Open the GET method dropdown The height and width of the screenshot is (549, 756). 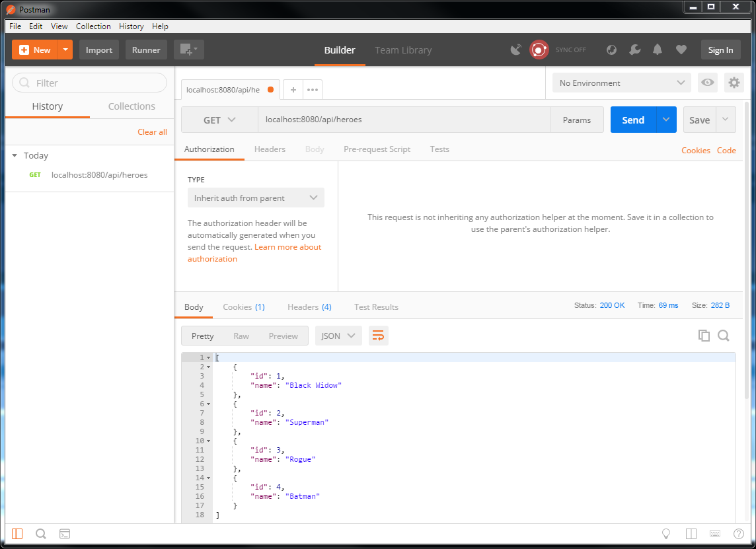click(x=219, y=120)
